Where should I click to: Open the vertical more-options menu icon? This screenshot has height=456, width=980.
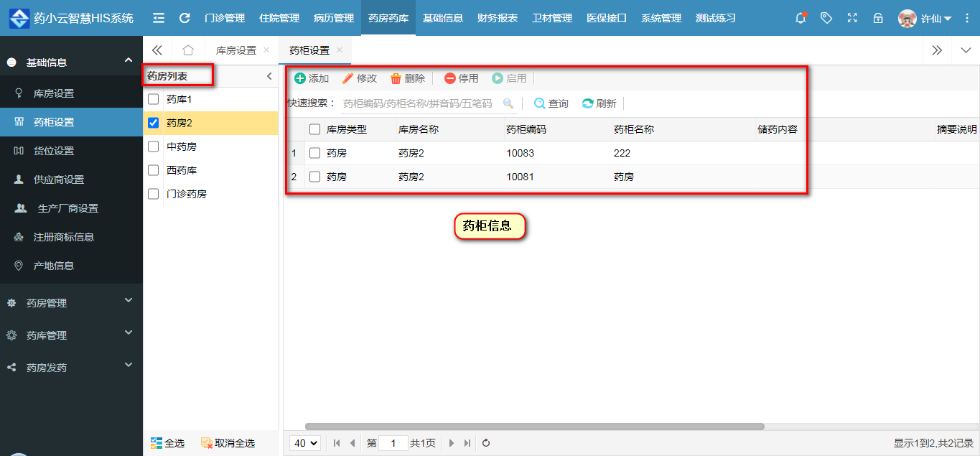point(967,18)
